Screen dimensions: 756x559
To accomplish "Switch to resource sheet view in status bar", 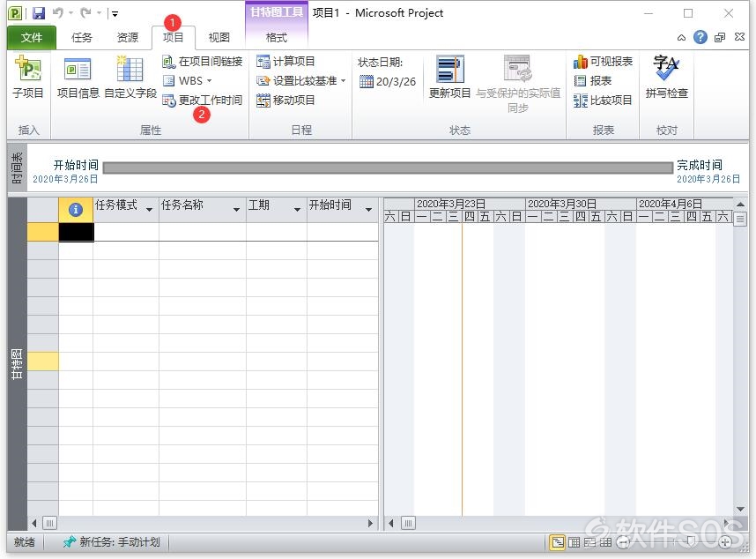I will coord(605,542).
